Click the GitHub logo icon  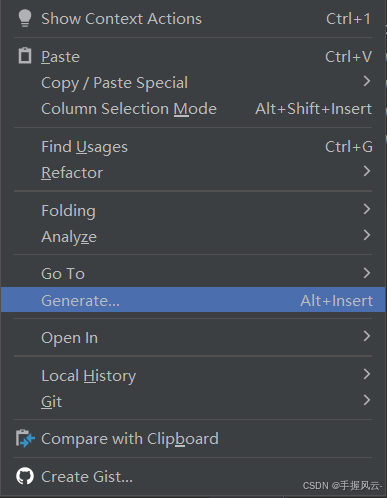(x=25, y=476)
